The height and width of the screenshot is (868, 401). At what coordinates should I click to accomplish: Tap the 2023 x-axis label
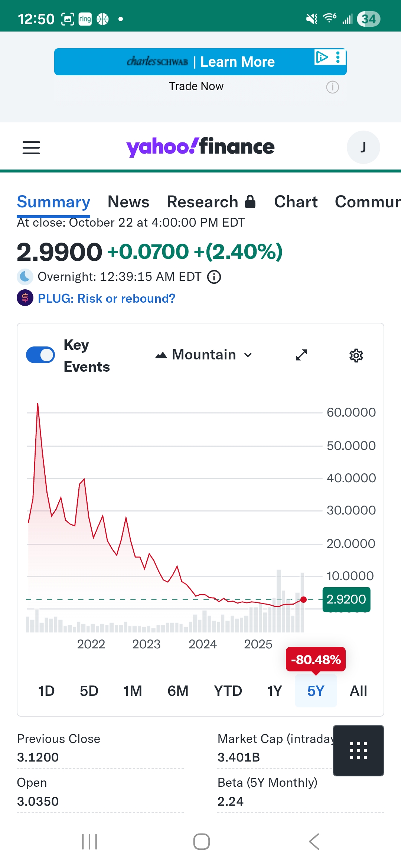point(146,644)
